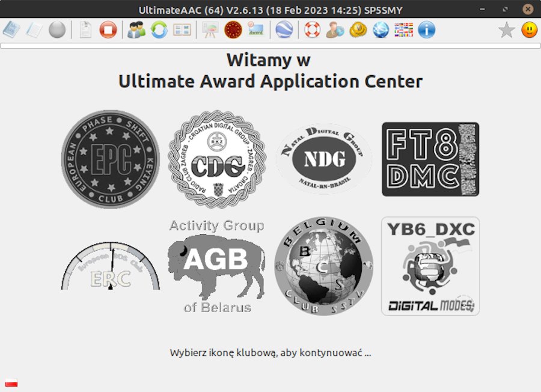The image size is (541, 392).
Task: Click the dark red round seal icon
Action: [x=233, y=29]
